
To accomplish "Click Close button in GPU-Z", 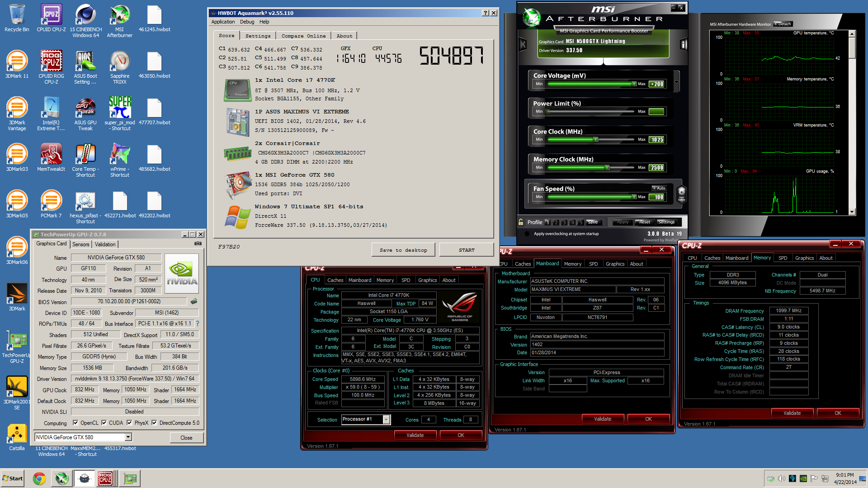I will point(186,437).
